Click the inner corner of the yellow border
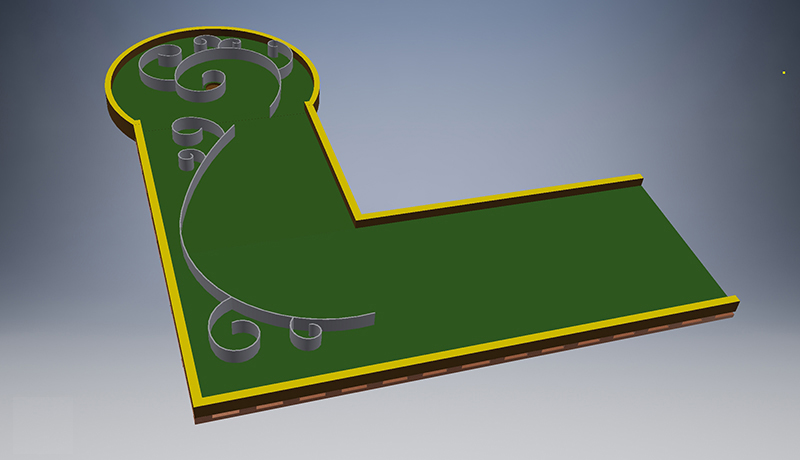This screenshot has height=460, width=800. 359,214
